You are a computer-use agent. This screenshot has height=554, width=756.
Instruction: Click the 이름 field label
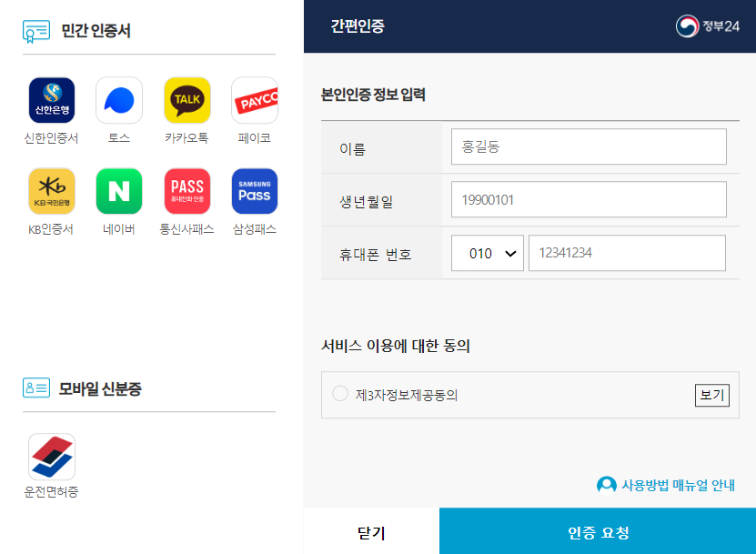352,149
